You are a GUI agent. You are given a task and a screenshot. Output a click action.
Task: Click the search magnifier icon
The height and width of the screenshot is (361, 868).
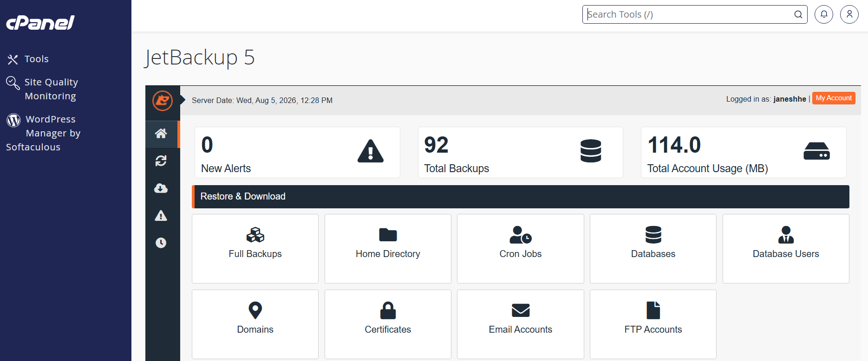(798, 14)
